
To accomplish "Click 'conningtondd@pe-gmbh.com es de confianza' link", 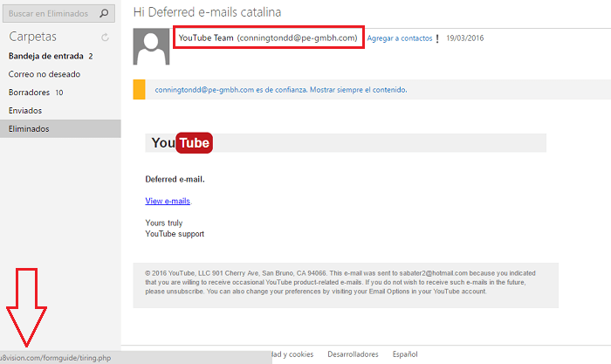I will (x=231, y=90).
